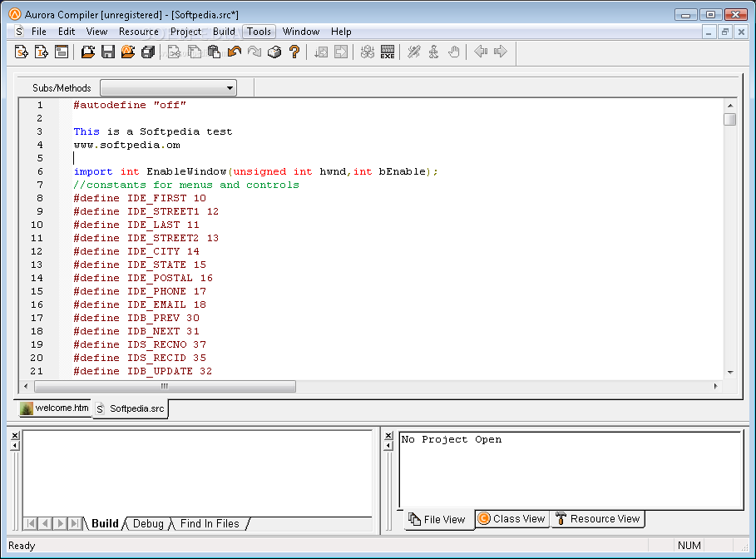Select the Softpedia.src document tab

tap(131, 408)
